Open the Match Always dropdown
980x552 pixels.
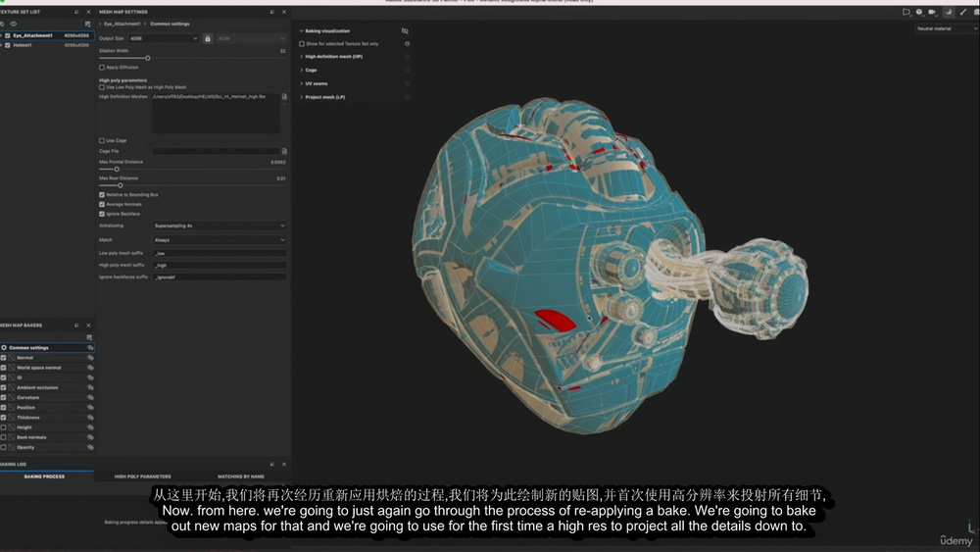(x=220, y=240)
